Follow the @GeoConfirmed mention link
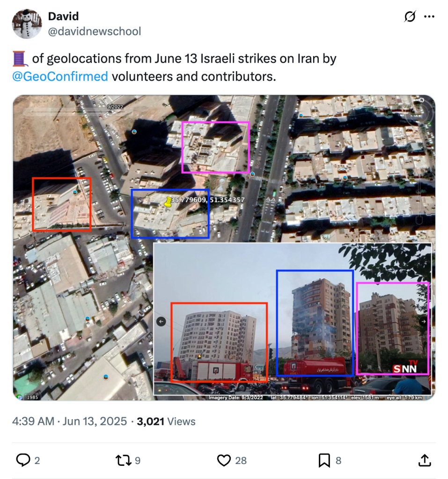Screen dimensions: 448x479 click(60, 76)
